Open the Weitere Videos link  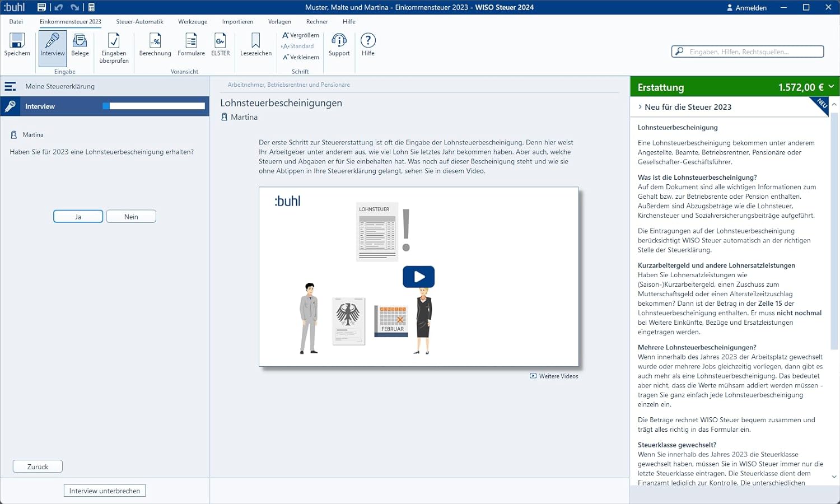point(554,376)
